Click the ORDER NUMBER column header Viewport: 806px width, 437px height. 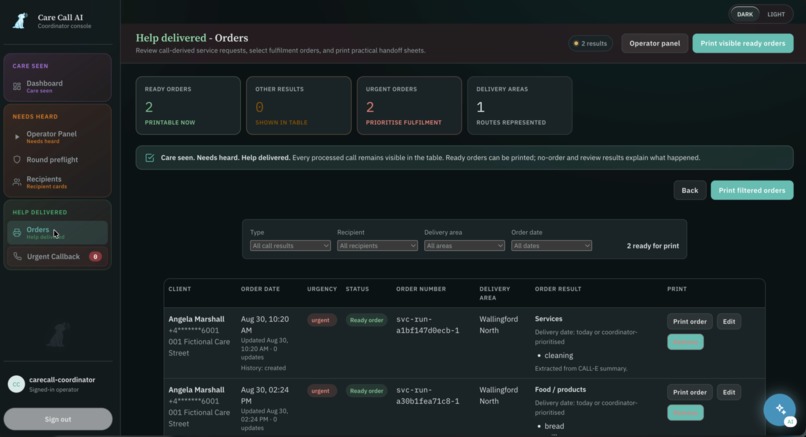click(420, 289)
